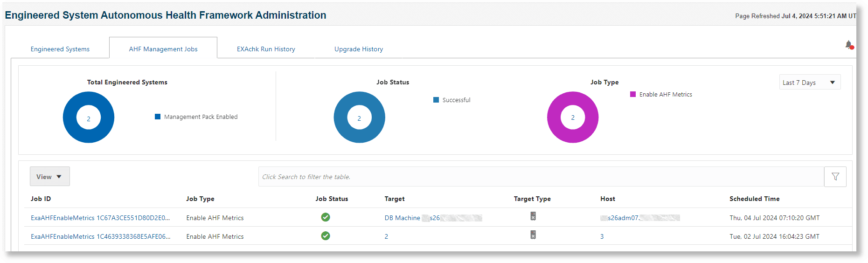
Task: Go to the Upgrade History tab
Action: click(359, 49)
